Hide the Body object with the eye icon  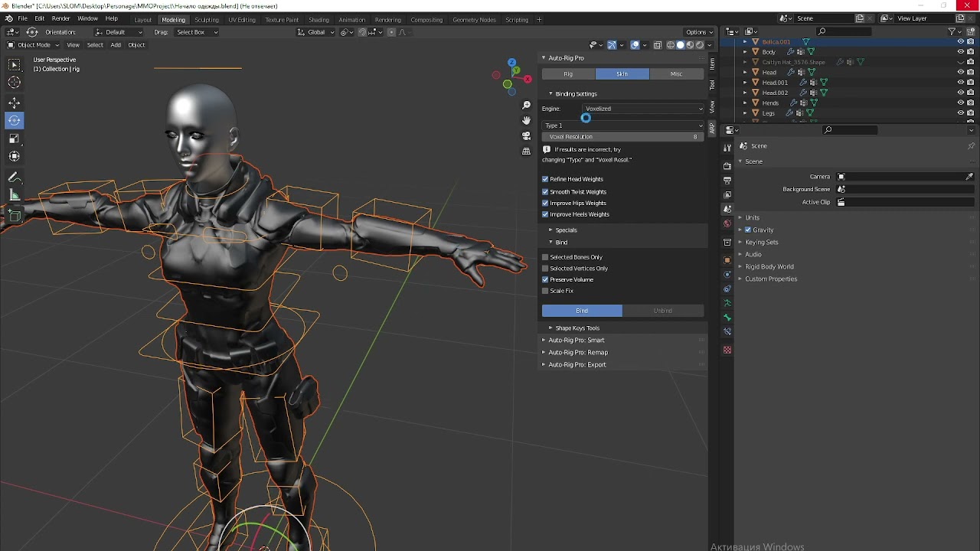961,52
